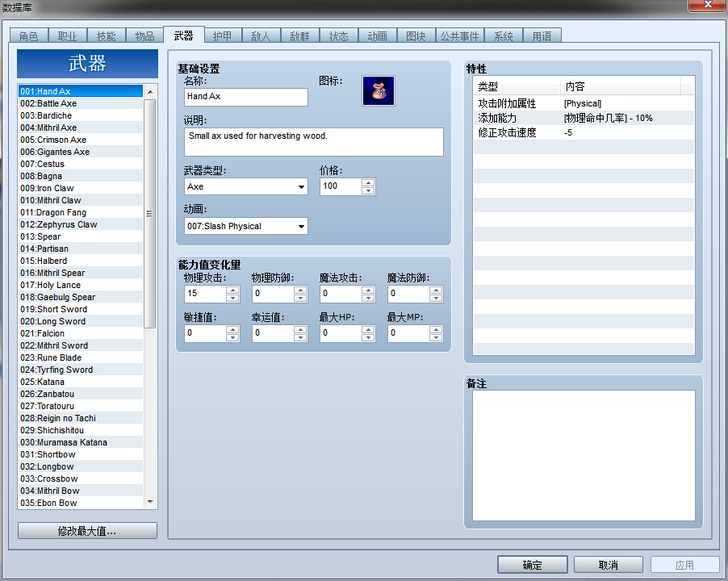Select 015:Halberd in weapon list
The width and height of the screenshot is (728, 581).
81,261
